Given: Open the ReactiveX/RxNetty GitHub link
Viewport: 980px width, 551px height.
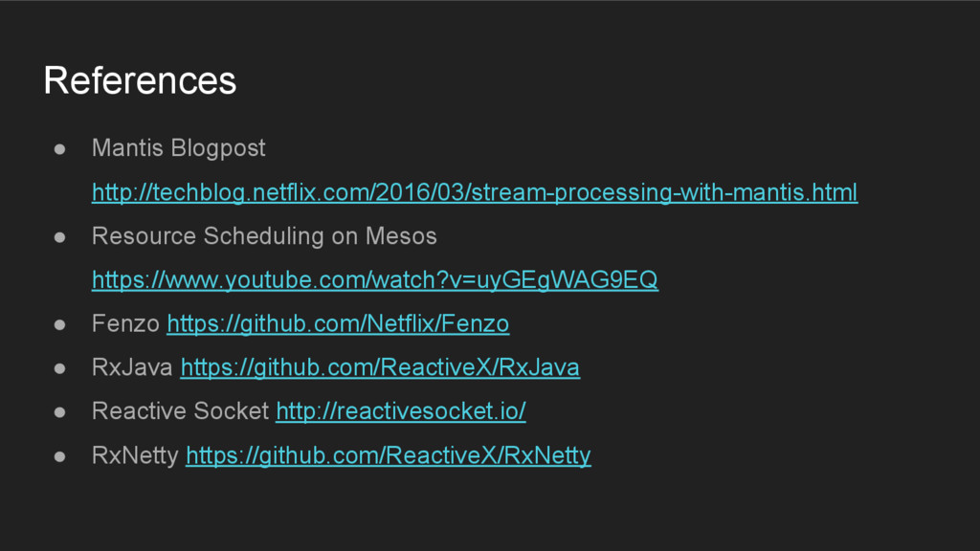Looking at the screenshot, I should tap(388, 456).
